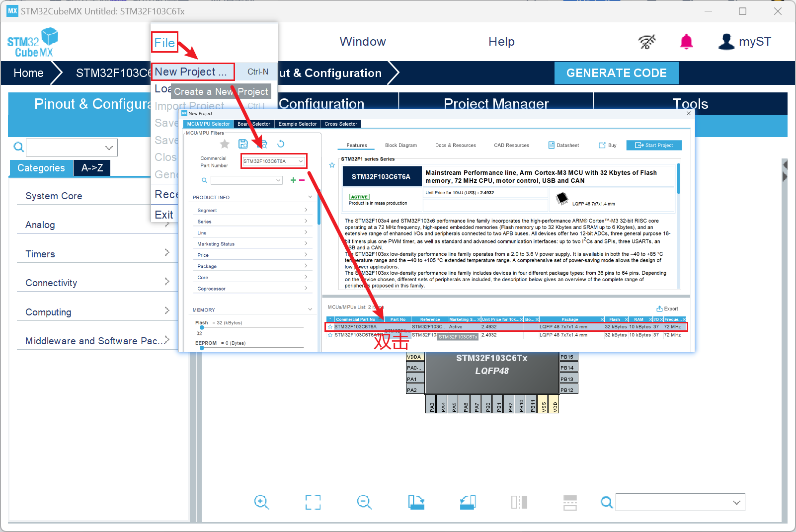Click the chip package image beside LQFP 48
The width and height of the screenshot is (796, 532).
562,198
